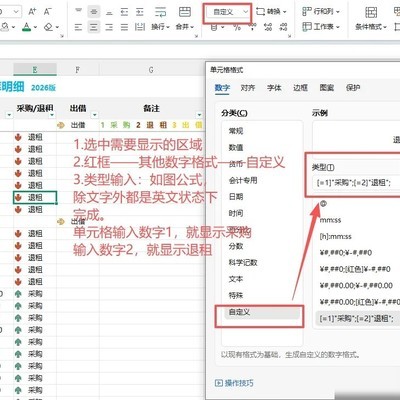Viewport: 400px width, 400px height.
Task: Open fill color dropdown arrow
Action: pyautogui.click(x=13, y=27)
